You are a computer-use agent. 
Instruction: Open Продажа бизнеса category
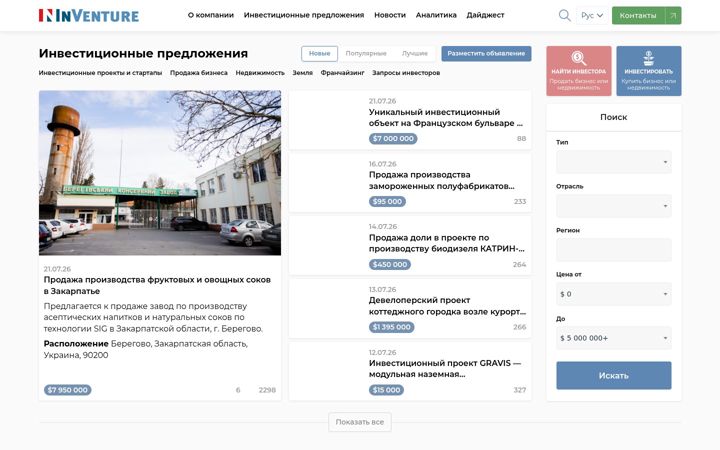[199, 73]
